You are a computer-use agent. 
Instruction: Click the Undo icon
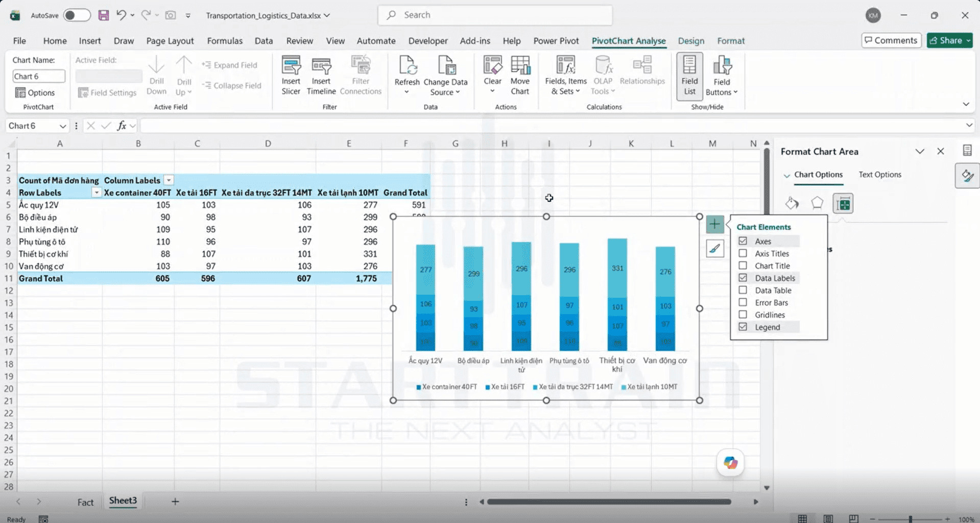[121, 15]
